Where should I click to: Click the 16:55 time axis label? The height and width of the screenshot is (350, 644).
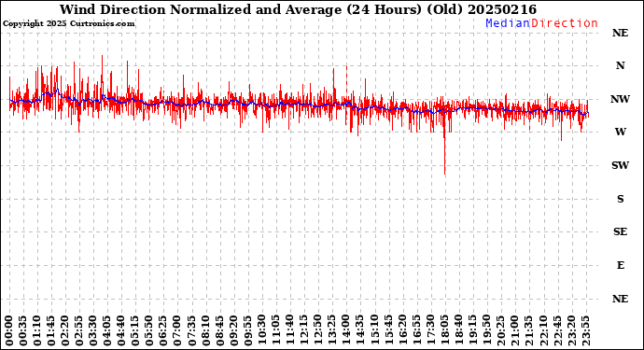point(416,330)
